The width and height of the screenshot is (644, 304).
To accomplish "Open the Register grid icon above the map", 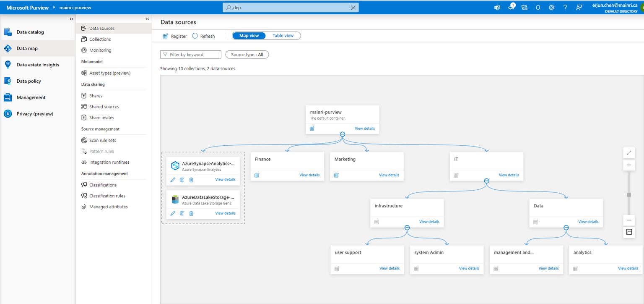I will [x=165, y=36].
